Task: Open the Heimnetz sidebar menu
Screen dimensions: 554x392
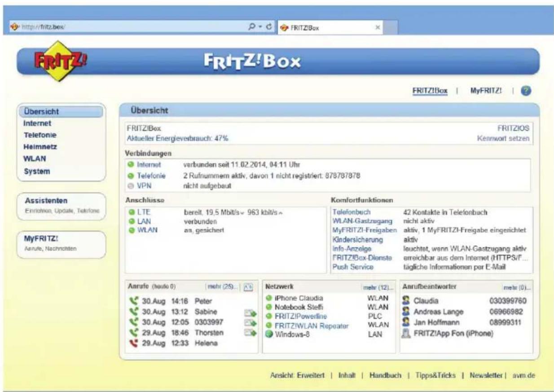Action: tap(40, 147)
